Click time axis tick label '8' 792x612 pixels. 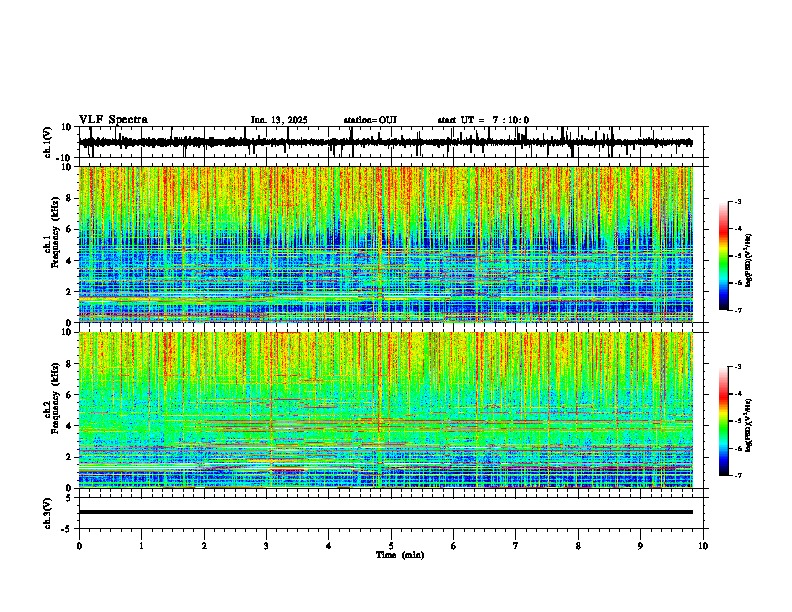[x=578, y=546]
